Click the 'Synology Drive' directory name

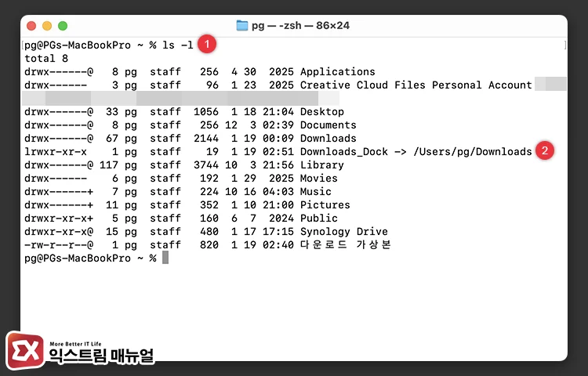click(344, 231)
